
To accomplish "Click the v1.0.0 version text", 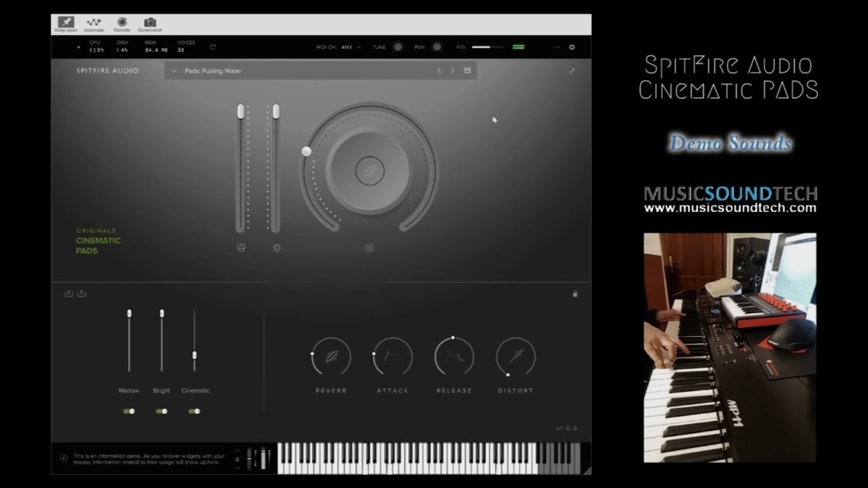I will pyautogui.click(x=566, y=428).
